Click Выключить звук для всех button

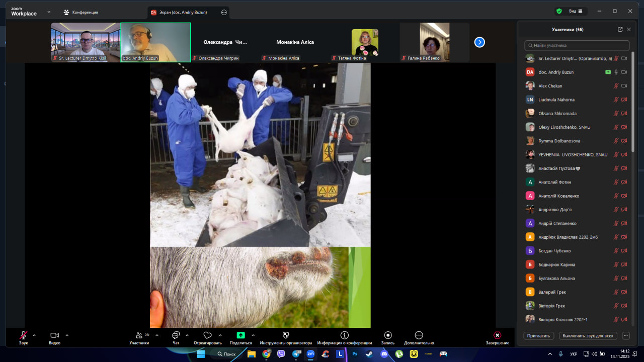point(588,335)
